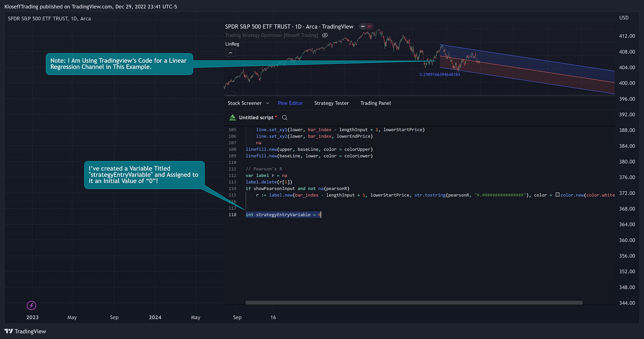Viewport: 644px width, 339px height.
Task: Select the LinReg indicator label
Action: click(x=232, y=44)
